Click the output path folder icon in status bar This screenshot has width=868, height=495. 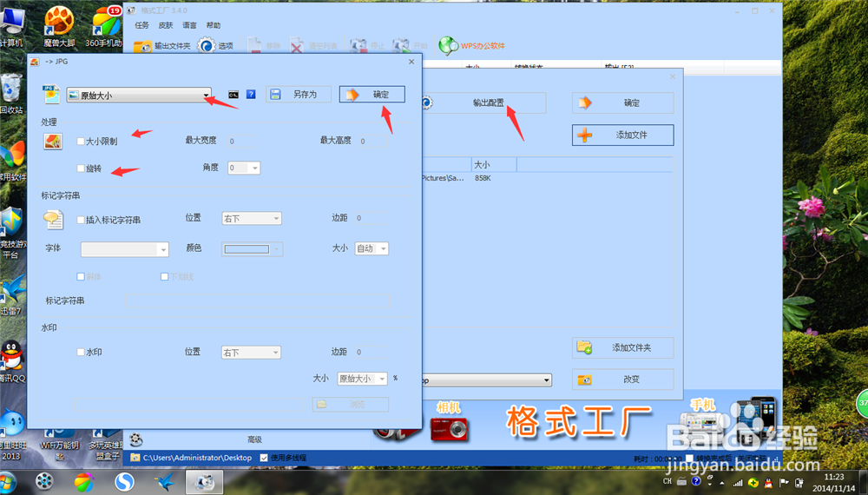pos(135,458)
